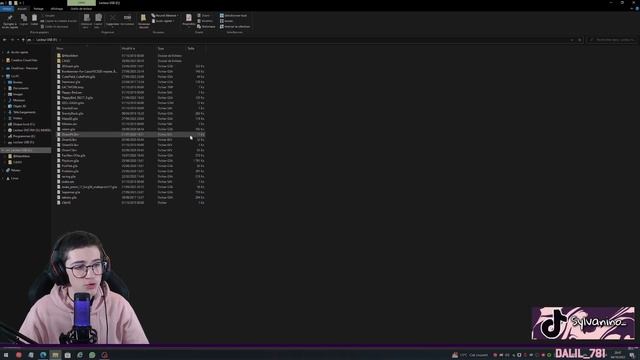Expand Réseau in the sidebar
The width and height of the screenshot is (640, 360).
click(x=3, y=170)
